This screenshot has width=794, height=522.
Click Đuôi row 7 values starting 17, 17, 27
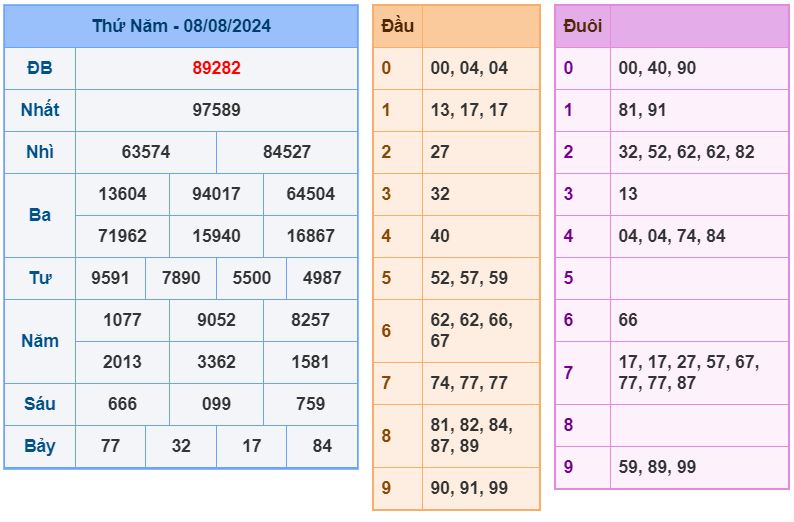click(689, 373)
